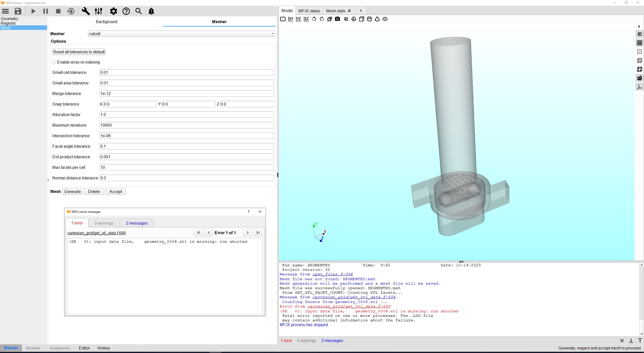Screen dimensions: 644x353
Task: Click the cylinder primitive icon
Action: [369, 19]
